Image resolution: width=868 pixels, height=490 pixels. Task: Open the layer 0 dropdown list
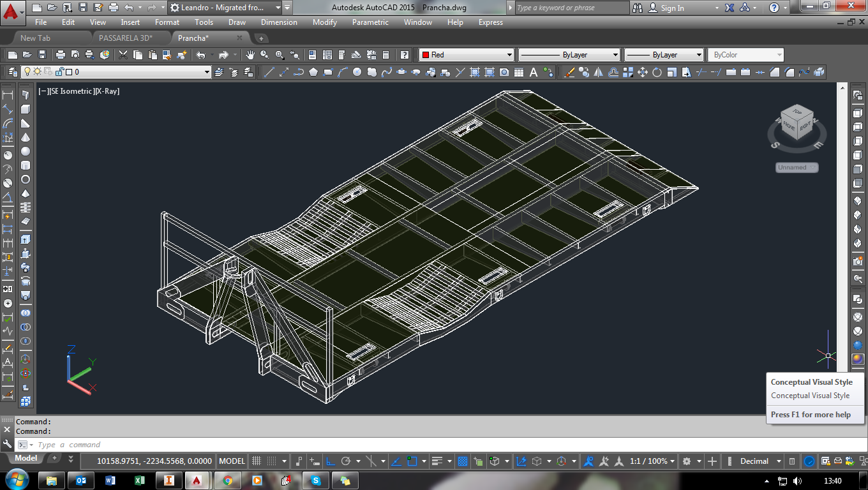coord(116,72)
